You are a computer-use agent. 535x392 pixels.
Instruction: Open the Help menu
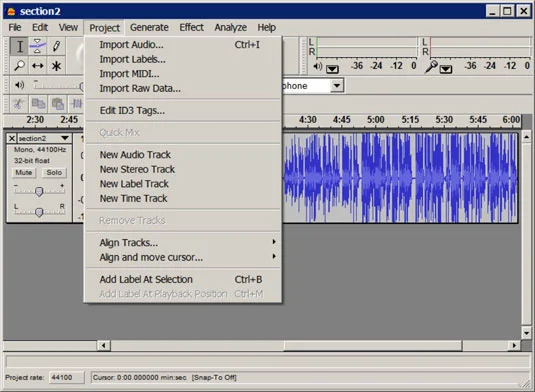[266, 27]
